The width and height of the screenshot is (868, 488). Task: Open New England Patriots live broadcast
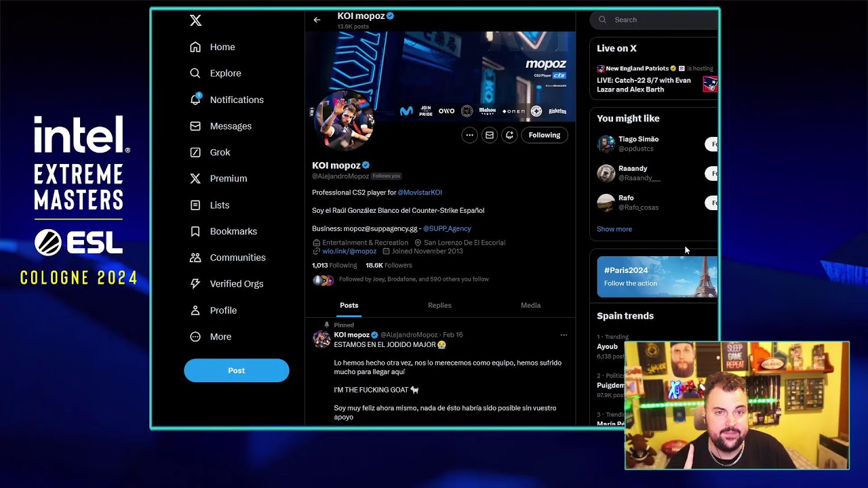click(655, 80)
